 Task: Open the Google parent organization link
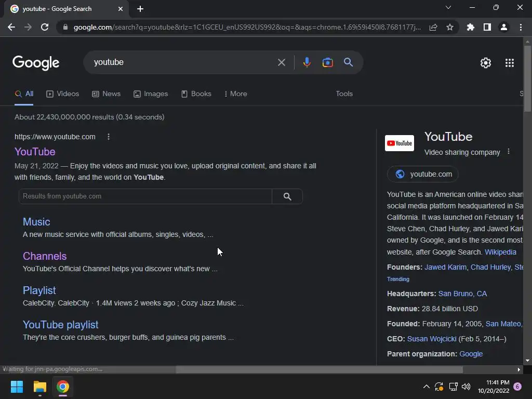[x=471, y=354]
